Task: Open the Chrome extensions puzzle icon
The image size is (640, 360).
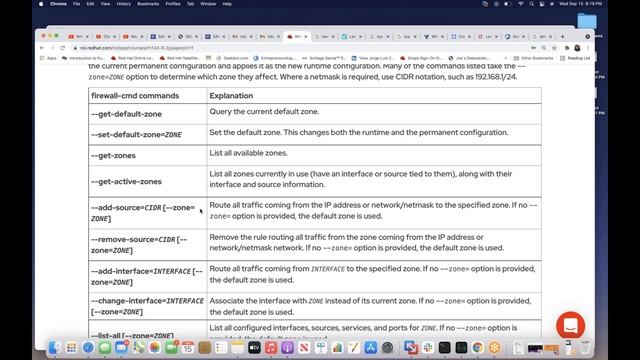Action: [567, 48]
